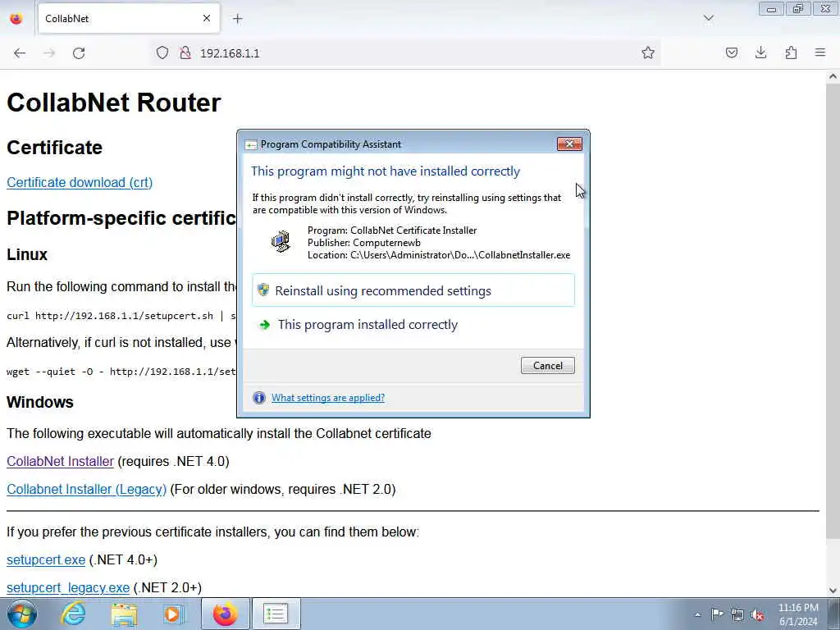Open the CollabNet Installer link
This screenshot has height=630, width=840.
[x=60, y=461]
